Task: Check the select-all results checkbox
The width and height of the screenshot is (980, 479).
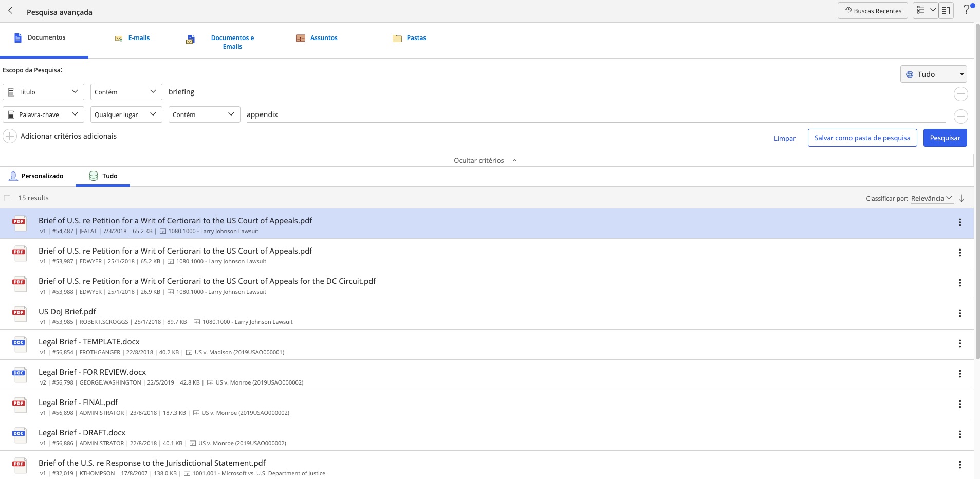Action: [x=7, y=198]
